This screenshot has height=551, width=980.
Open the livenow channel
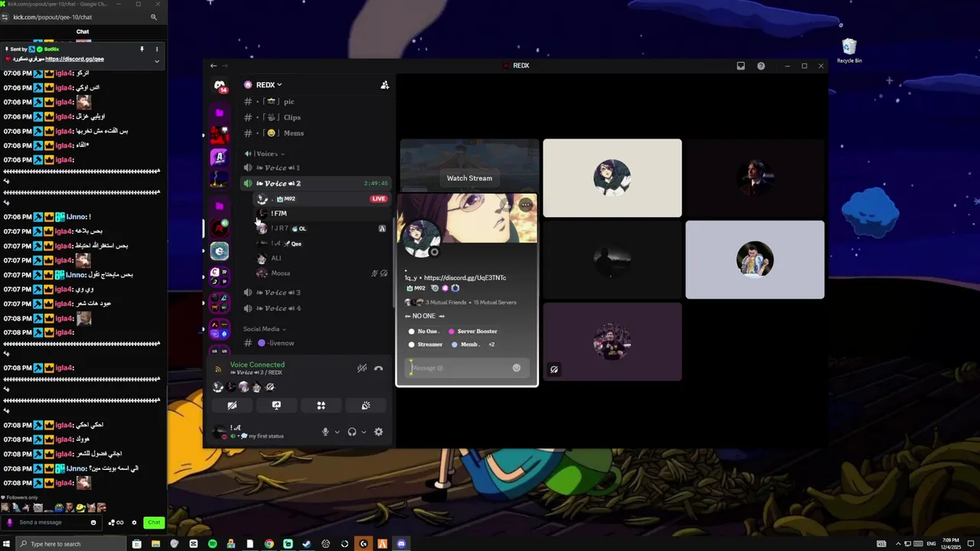tap(317, 343)
